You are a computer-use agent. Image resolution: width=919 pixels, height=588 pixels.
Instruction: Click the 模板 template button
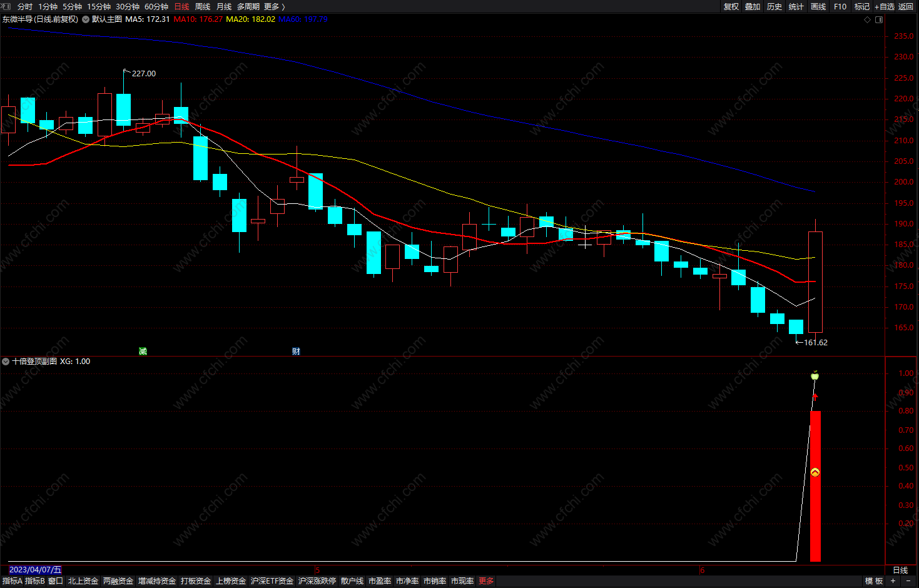[x=874, y=581]
